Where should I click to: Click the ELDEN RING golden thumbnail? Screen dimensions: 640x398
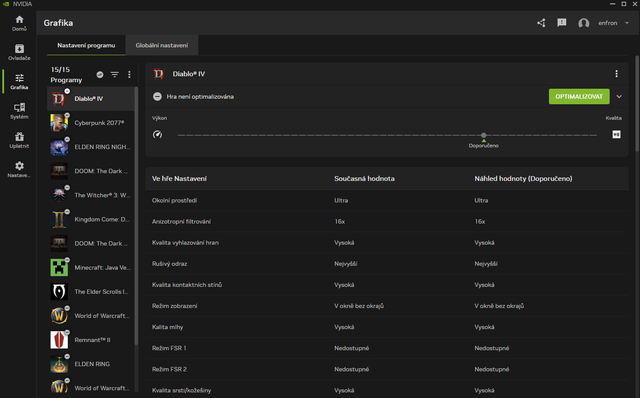(59, 364)
